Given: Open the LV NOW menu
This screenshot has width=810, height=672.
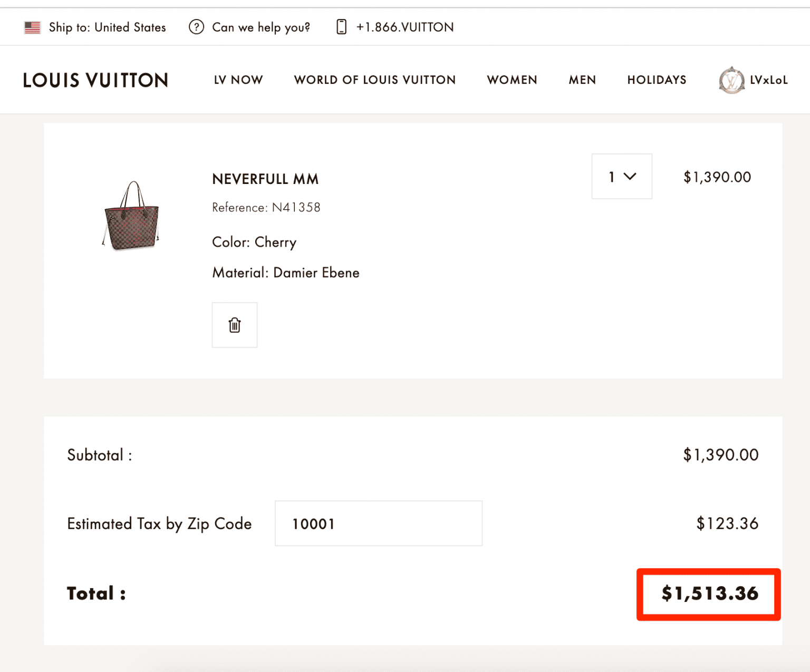Looking at the screenshot, I should 238,80.
